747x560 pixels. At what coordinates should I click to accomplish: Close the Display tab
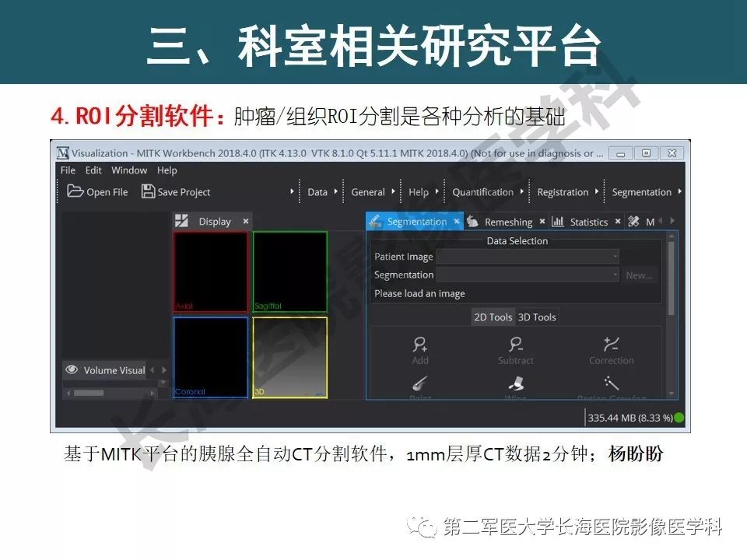click(246, 221)
